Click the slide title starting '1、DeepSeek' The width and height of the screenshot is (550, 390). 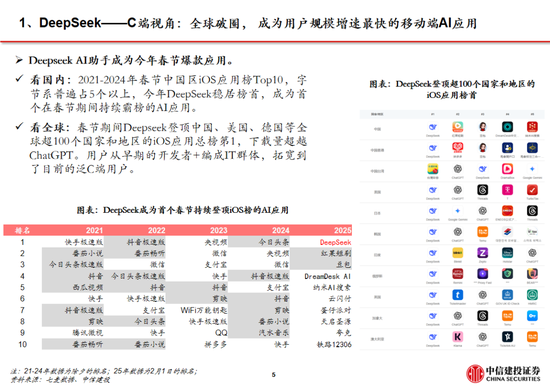(x=248, y=23)
